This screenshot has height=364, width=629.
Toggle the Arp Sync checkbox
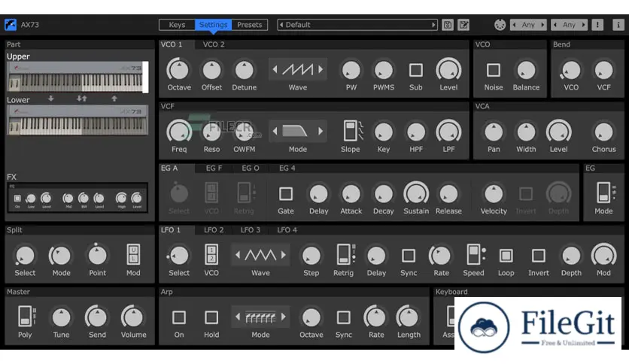click(343, 317)
